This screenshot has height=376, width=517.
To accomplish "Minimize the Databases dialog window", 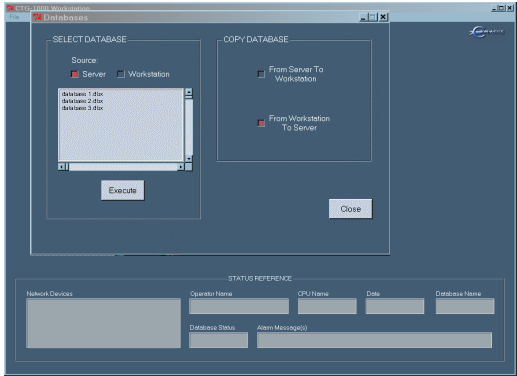I will [363, 17].
